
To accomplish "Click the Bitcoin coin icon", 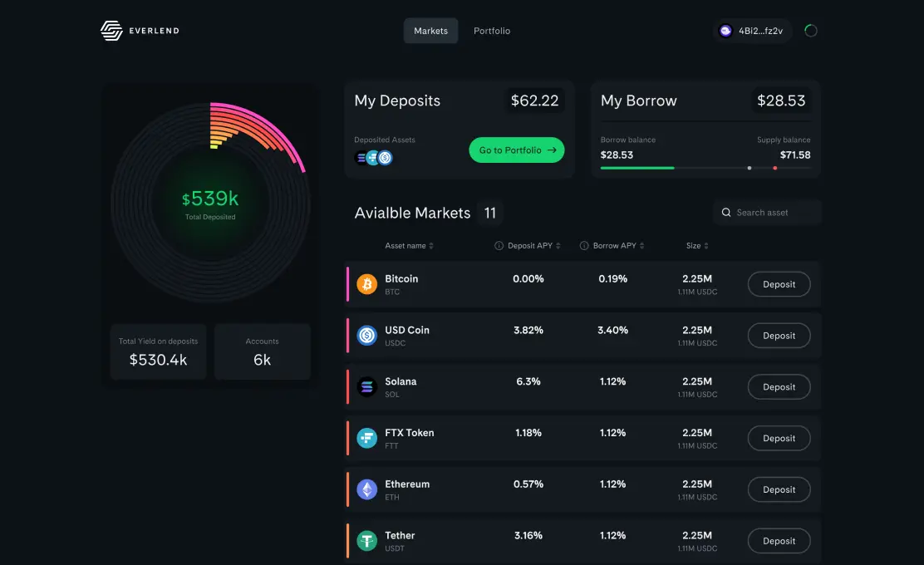I will (x=366, y=284).
